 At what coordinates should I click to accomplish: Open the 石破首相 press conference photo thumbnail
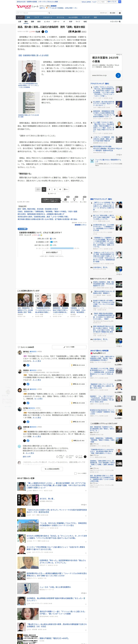[x=29, y=71]
